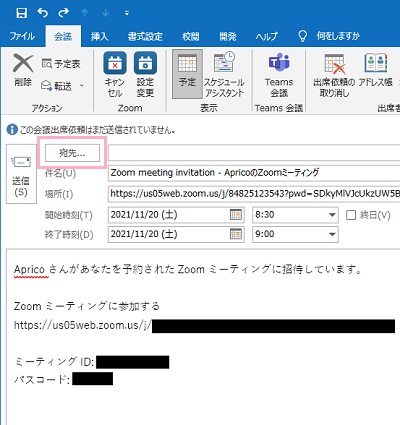Screen dimensions: 400x425
Task: Switch to the 校閲 tab
Action: click(190, 36)
